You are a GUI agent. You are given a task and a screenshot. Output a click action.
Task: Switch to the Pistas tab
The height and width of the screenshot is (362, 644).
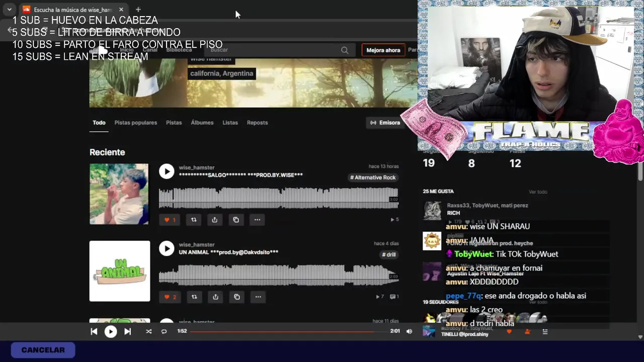click(x=174, y=123)
